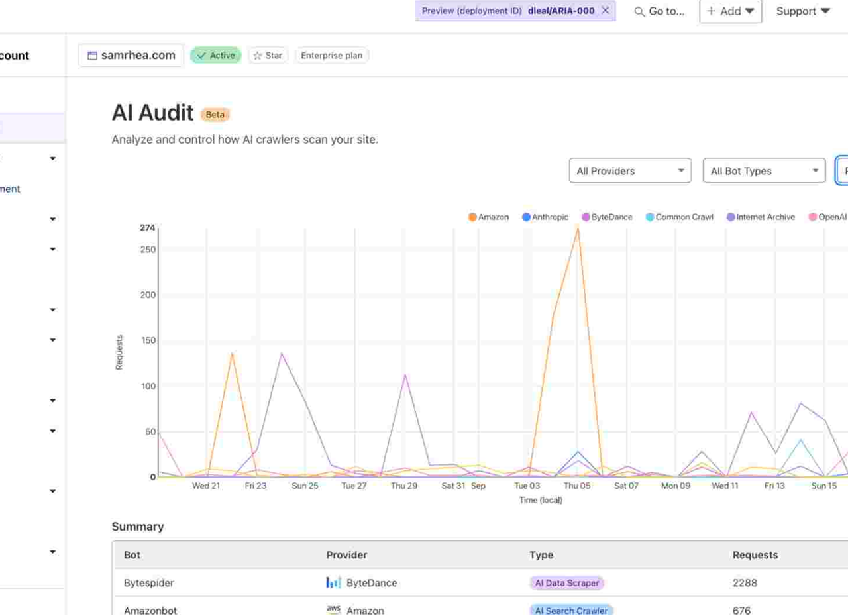
Task: Click the magnifying glass search icon
Action: tap(638, 11)
